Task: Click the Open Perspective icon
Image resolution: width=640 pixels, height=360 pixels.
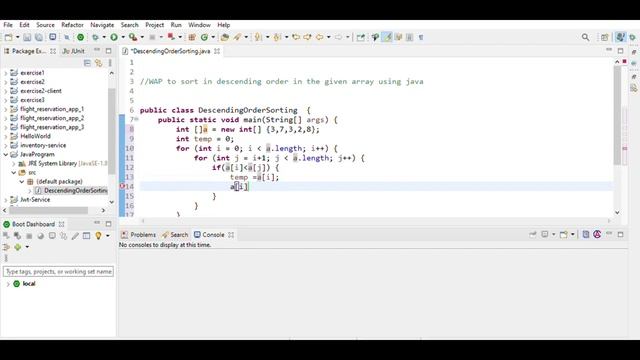Action: (x=604, y=37)
